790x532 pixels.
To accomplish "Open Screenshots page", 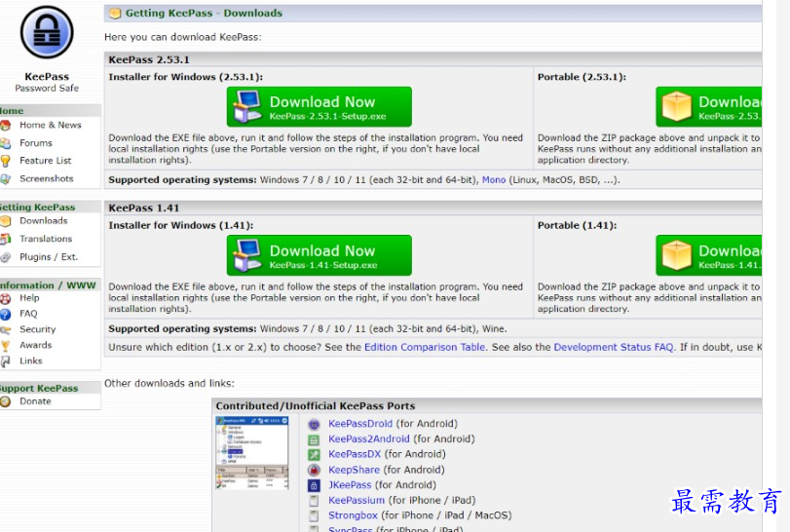I will click(47, 179).
